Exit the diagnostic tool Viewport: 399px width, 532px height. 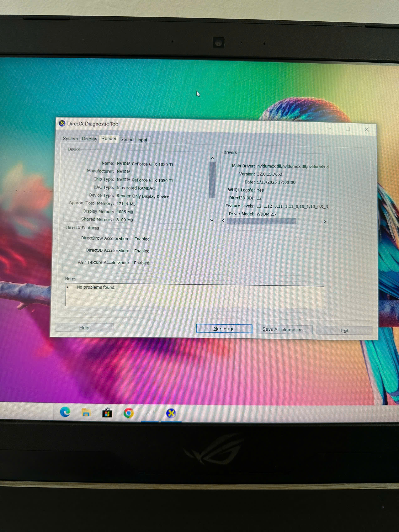tap(344, 330)
